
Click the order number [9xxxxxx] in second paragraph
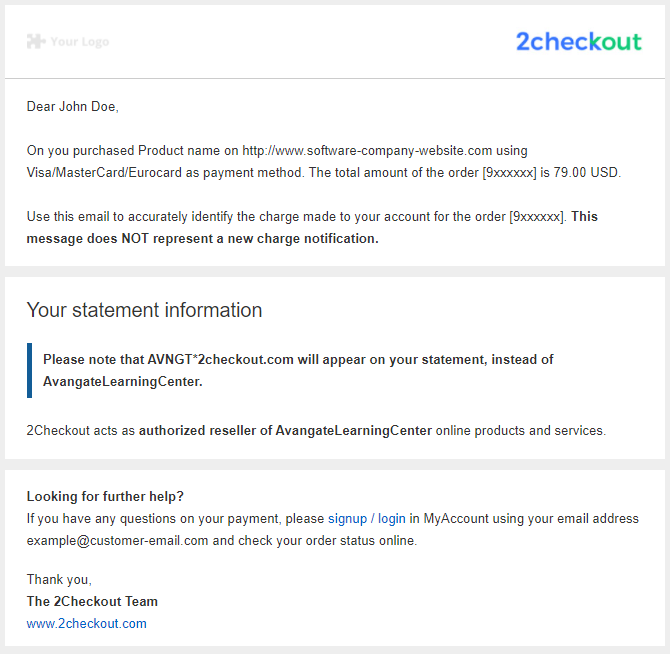pos(537,217)
